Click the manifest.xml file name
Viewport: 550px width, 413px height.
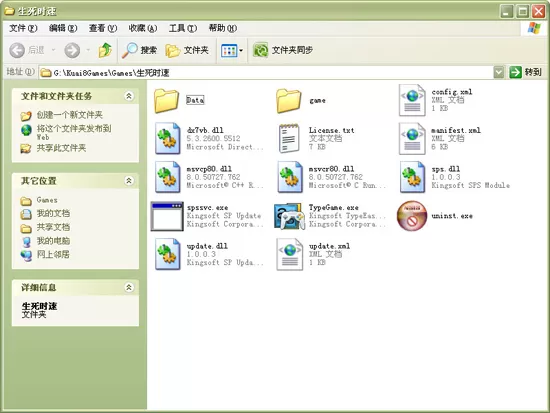pyautogui.click(x=456, y=130)
